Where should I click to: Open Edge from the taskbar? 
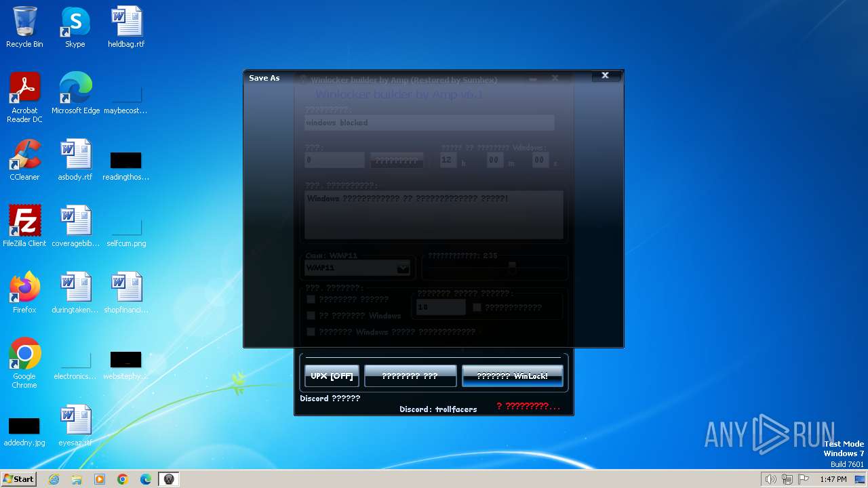146,479
